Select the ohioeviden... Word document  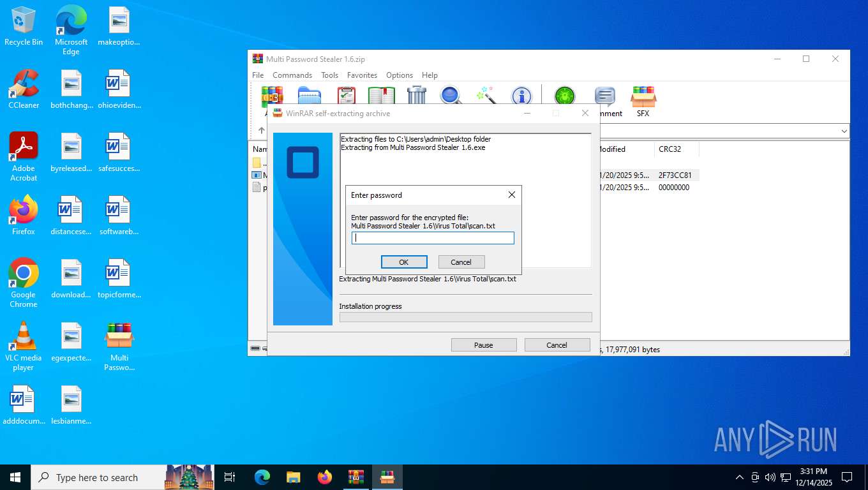click(119, 89)
